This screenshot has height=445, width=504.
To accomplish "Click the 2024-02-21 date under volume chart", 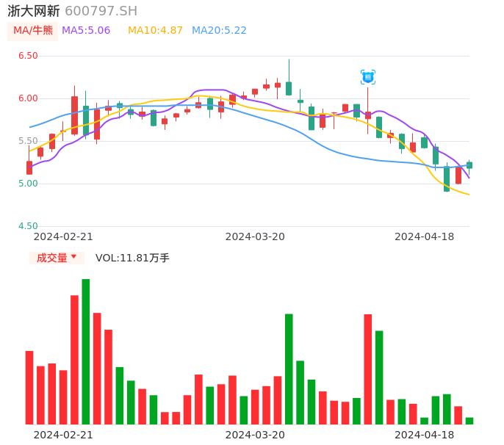I will point(63,435).
